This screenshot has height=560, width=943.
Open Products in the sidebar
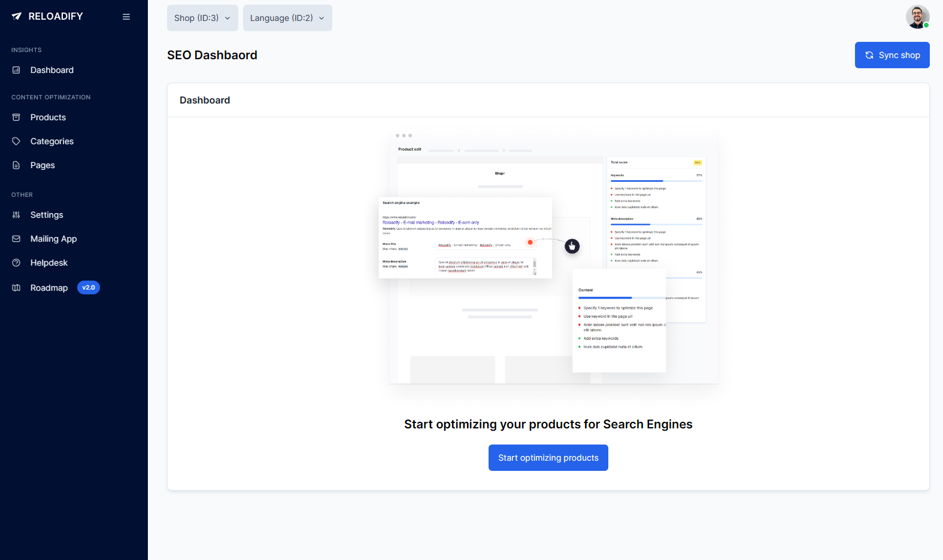coord(48,117)
